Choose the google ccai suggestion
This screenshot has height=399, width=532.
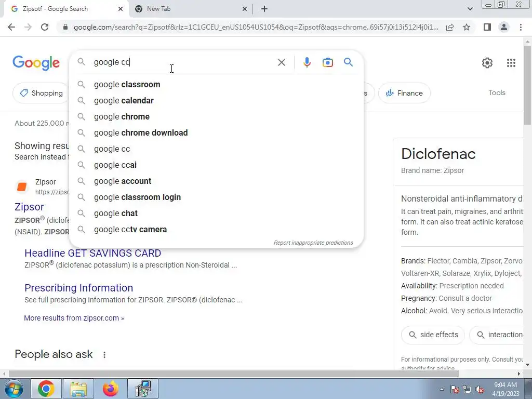click(216, 165)
